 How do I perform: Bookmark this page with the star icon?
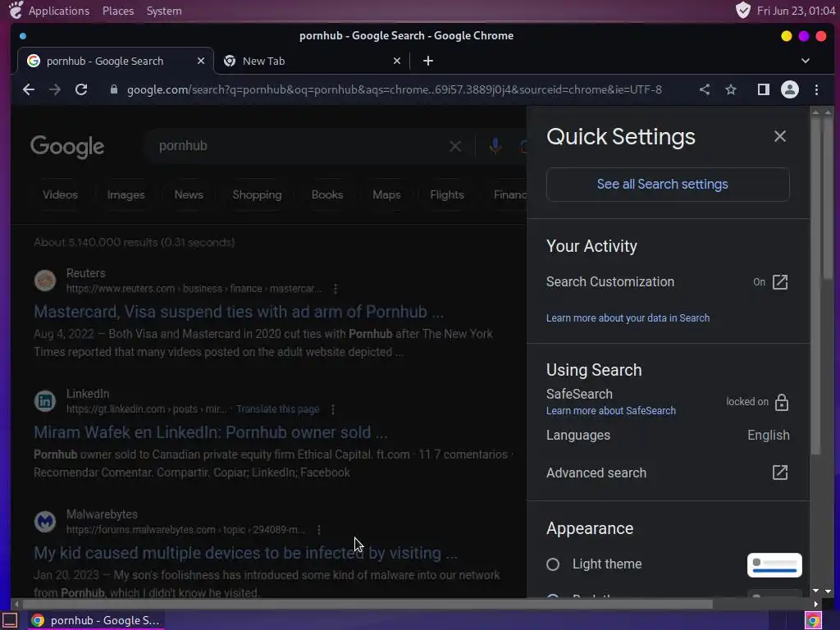[x=731, y=89]
